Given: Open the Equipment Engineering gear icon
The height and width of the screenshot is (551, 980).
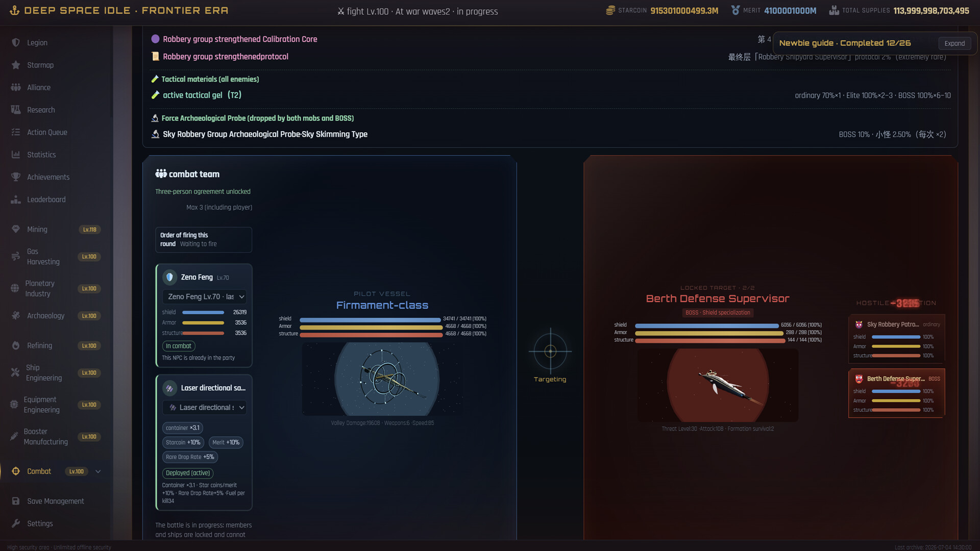Looking at the screenshot, I should 14,405.
